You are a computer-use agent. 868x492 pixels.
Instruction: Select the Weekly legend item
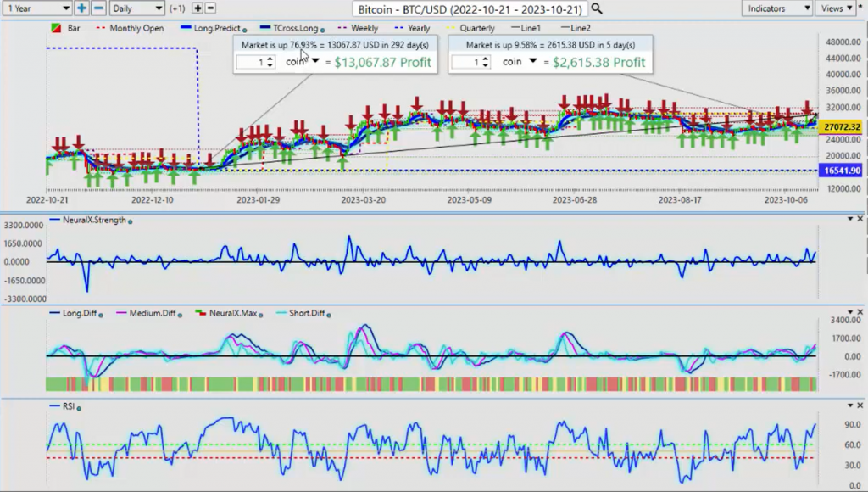pos(359,28)
